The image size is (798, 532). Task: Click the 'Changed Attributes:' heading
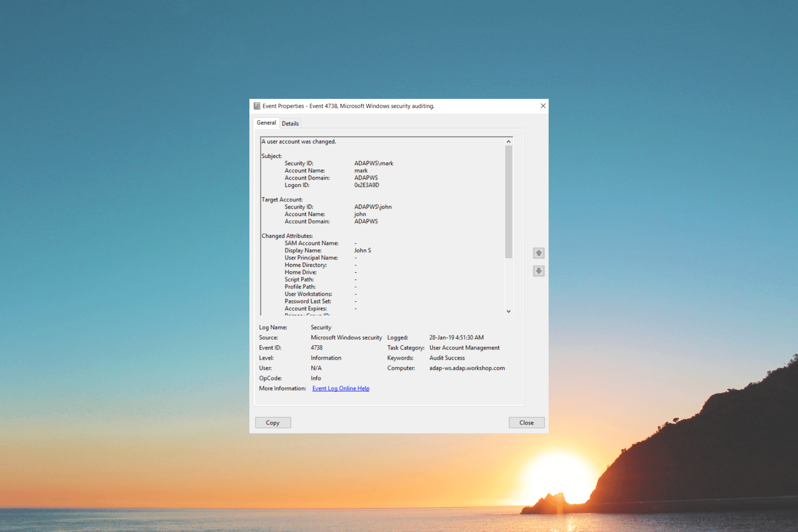(x=287, y=236)
